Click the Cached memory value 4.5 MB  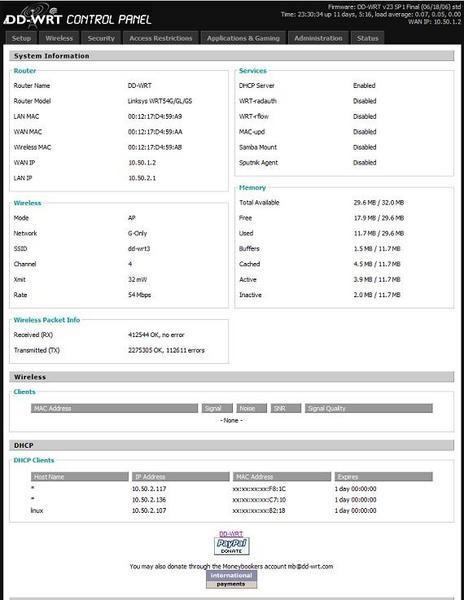click(377, 264)
